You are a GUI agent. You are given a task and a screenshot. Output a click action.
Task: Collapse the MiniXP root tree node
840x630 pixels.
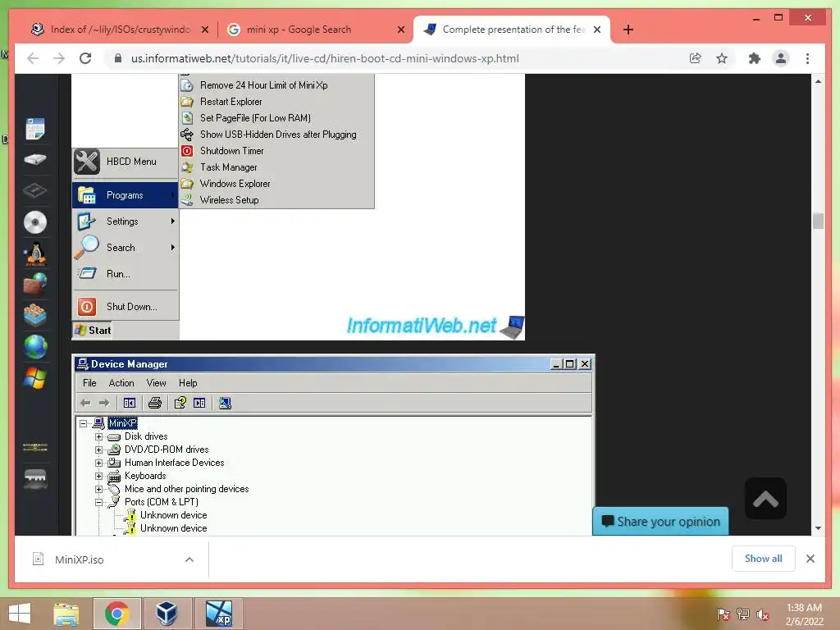coord(83,423)
